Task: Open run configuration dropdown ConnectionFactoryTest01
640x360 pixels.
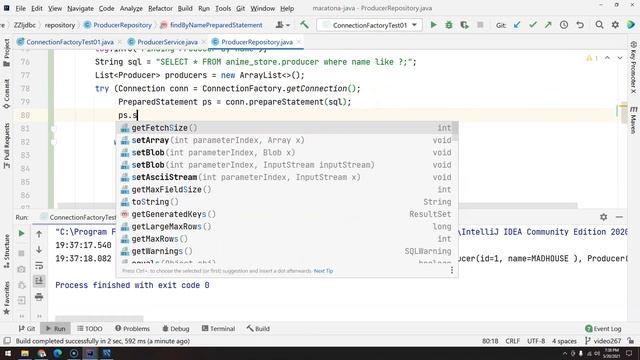Action: coord(370,25)
